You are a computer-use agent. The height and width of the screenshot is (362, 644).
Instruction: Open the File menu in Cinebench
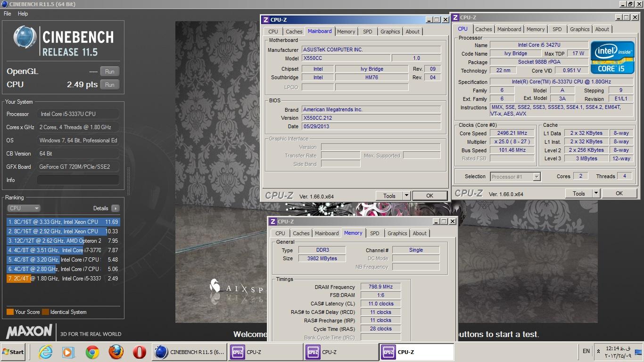7,14
